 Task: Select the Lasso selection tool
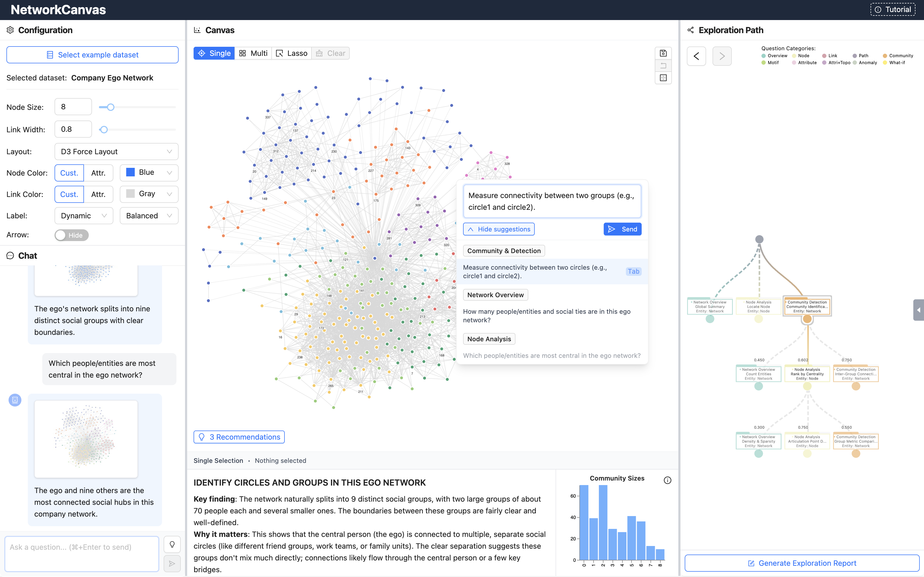[292, 53]
